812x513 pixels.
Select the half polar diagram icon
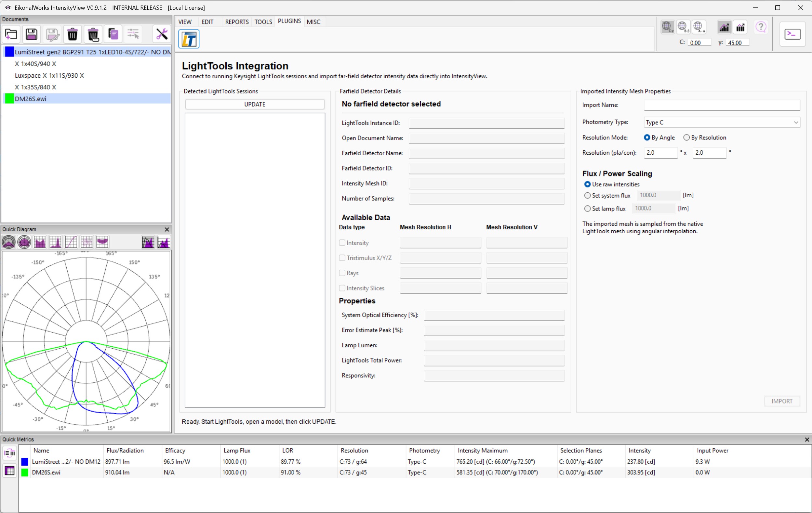(9, 242)
